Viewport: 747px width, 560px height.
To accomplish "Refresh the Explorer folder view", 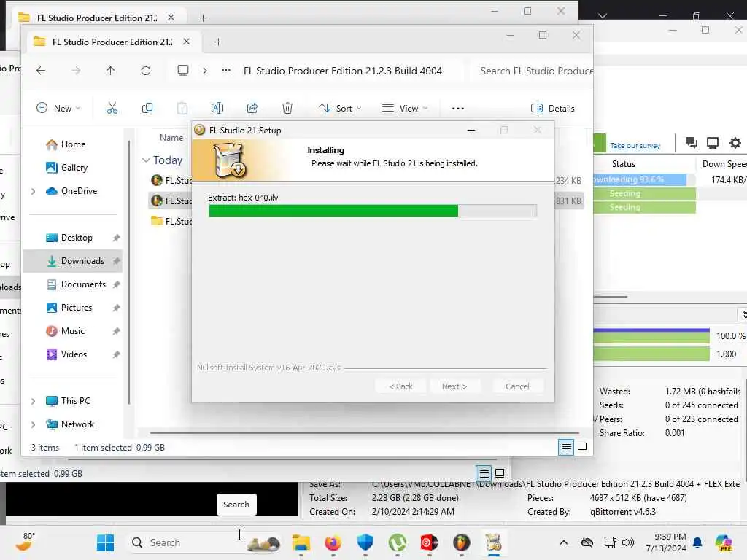I will 146,71.
